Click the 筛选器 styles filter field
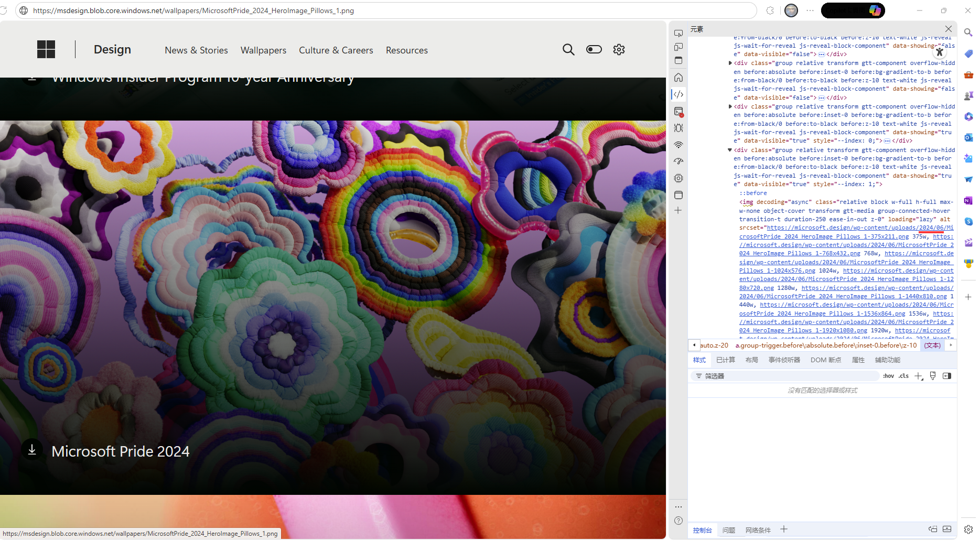Image resolution: width=980 pixels, height=541 pixels. tap(785, 376)
